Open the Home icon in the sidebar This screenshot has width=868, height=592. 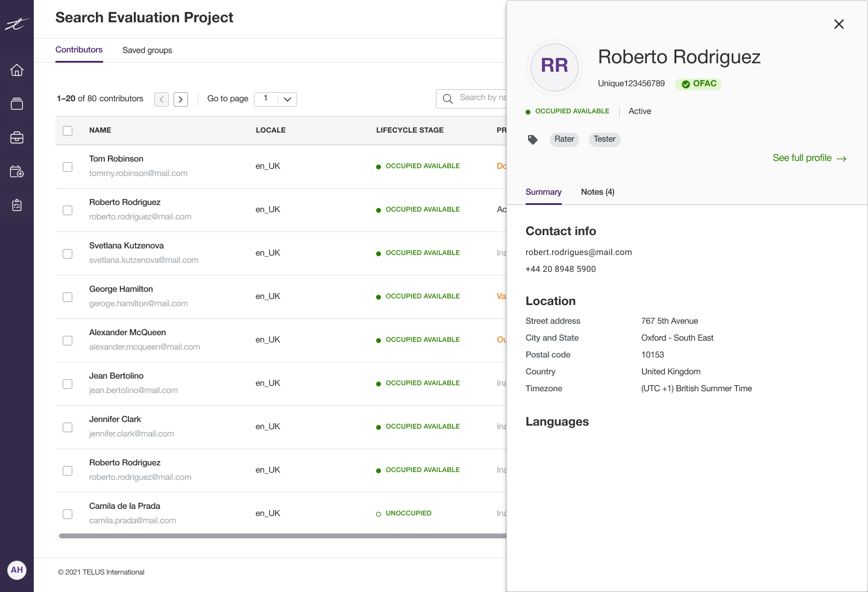pos(17,70)
